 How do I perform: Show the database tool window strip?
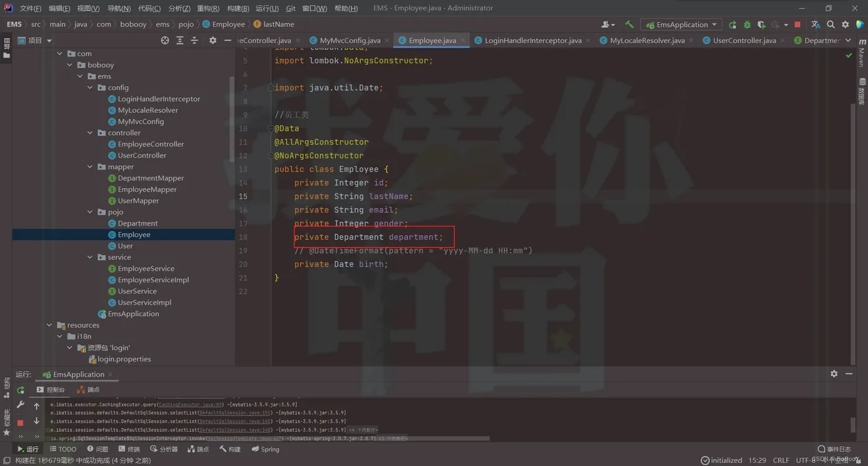pos(862,91)
